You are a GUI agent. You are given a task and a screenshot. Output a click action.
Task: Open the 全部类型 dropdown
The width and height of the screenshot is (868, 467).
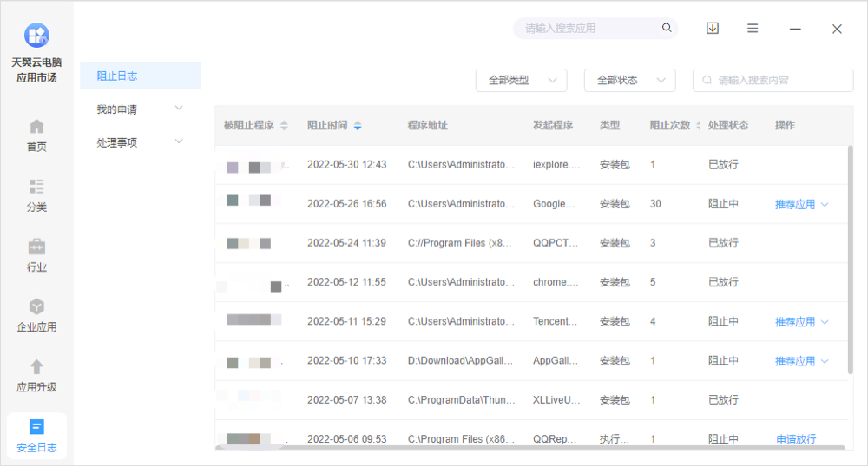(521, 80)
